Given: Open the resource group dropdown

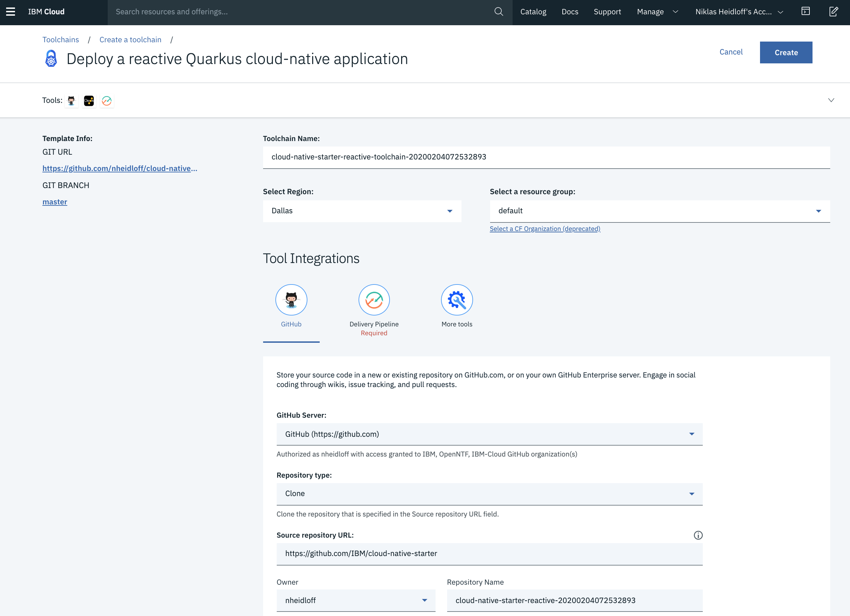Looking at the screenshot, I should point(659,211).
